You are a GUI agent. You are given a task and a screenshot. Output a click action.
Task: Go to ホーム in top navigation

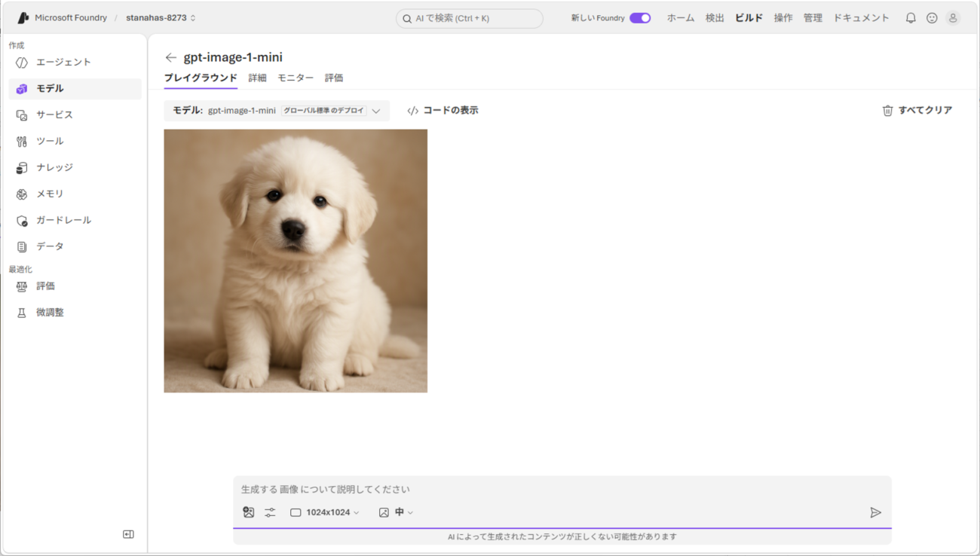click(x=681, y=18)
